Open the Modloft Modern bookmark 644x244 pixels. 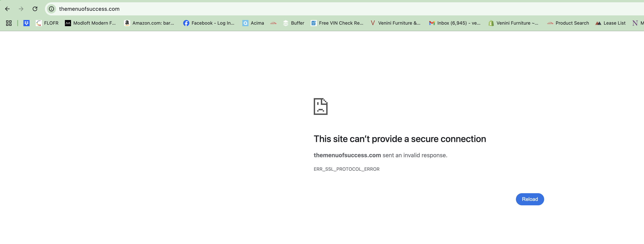90,23
